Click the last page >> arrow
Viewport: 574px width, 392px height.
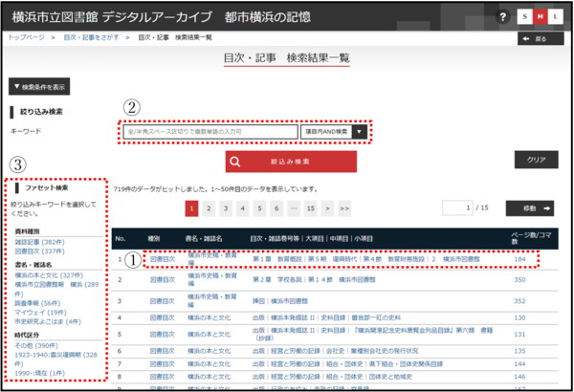343,207
